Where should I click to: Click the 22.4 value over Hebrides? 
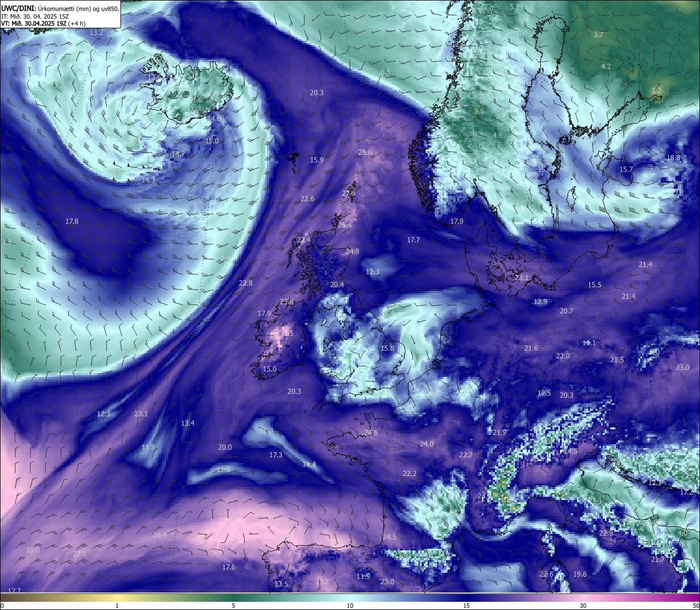304,240
